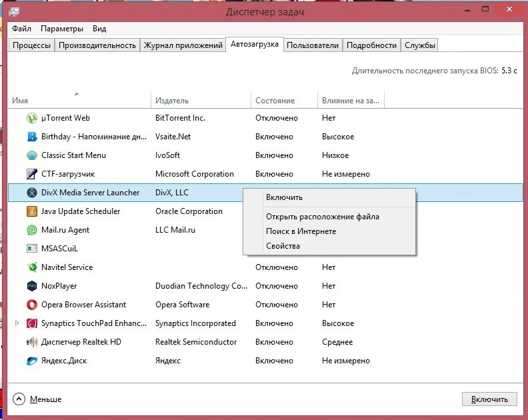Choose Поиск в Интернете in context menu
This screenshot has width=528, height=420.
329,231
